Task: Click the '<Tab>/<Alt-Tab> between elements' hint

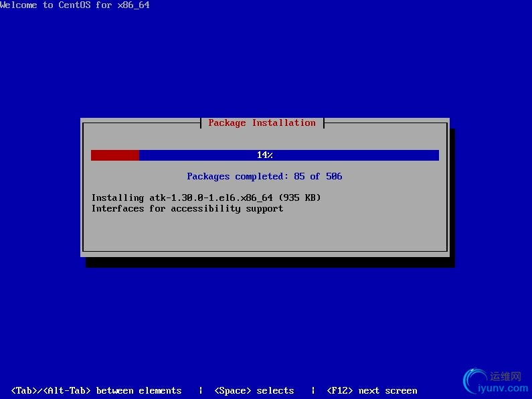Action: coord(96,390)
